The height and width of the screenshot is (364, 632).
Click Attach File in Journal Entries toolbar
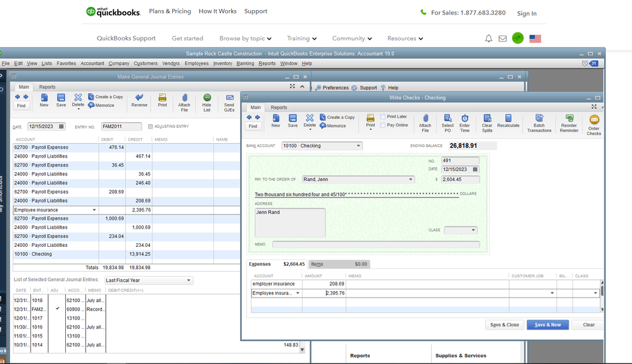click(184, 103)
